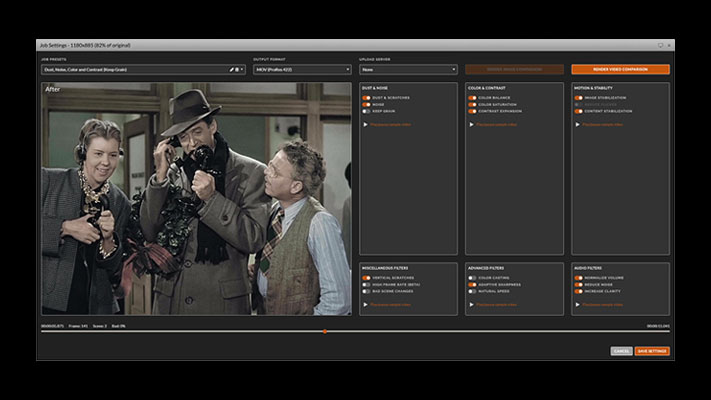The image size is (711, 400).
Task: Enable Bad Scene Changes switch
Action: point(366,291)
